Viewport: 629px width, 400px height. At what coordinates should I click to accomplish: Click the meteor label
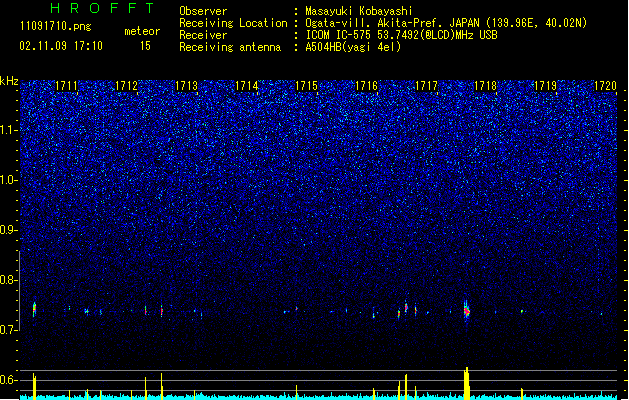142,31
